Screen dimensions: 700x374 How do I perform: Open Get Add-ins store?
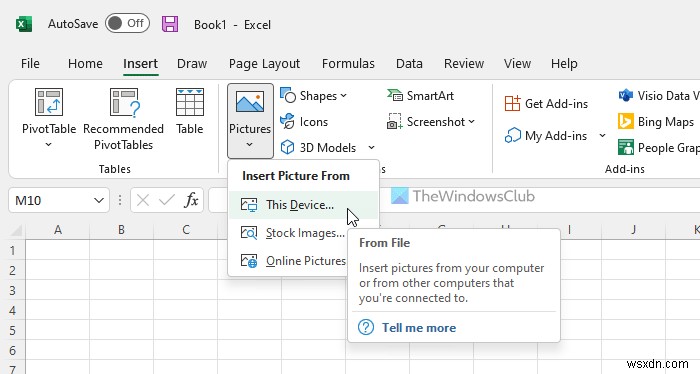coord(546,104)
